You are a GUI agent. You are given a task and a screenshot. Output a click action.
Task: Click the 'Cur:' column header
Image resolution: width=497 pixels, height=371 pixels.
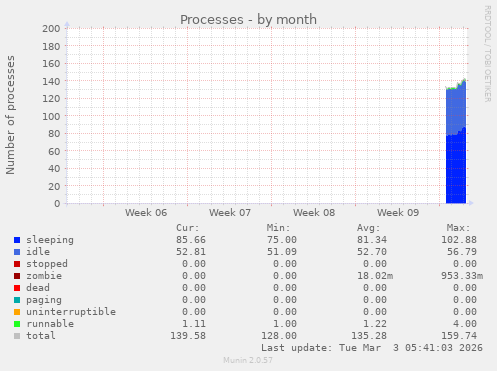188,228
